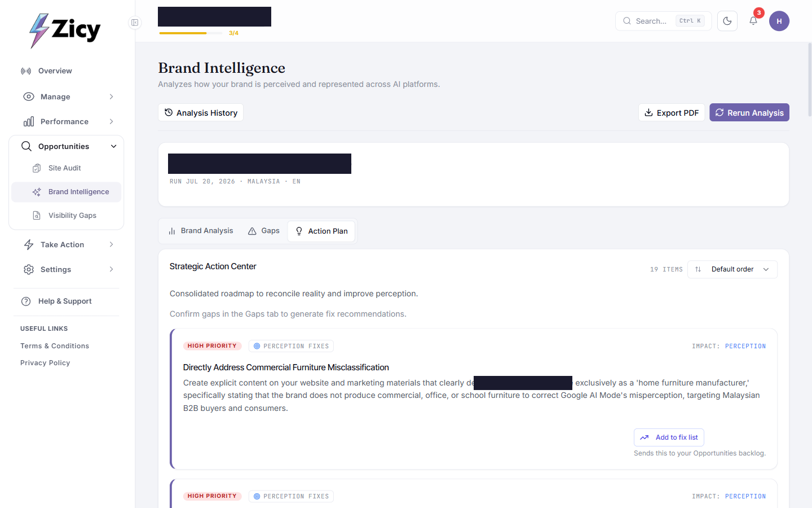The width and height of the screenshot is (812, 508).
Task: Click the sort arrows icon
Action: point(698,269)
